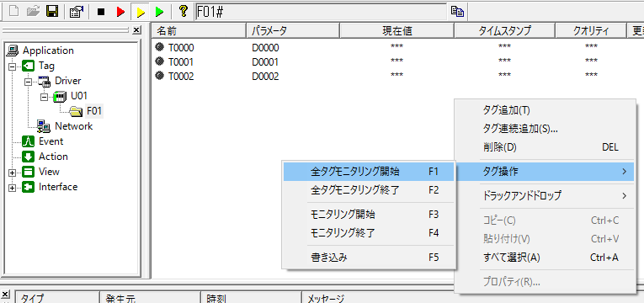The height and width of the screenshot is (303, 644).
Task: Click the new document toolbar icon
Action: (15, 12)
